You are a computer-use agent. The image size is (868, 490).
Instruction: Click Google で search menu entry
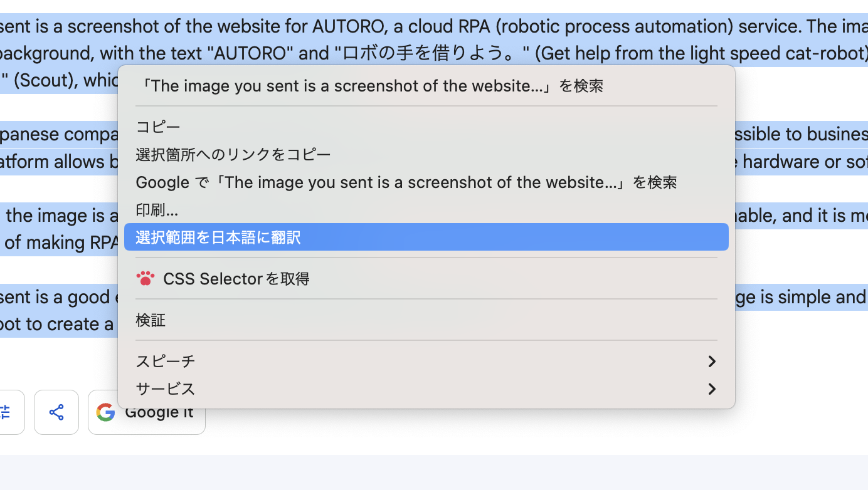click(x=426, y=182)
